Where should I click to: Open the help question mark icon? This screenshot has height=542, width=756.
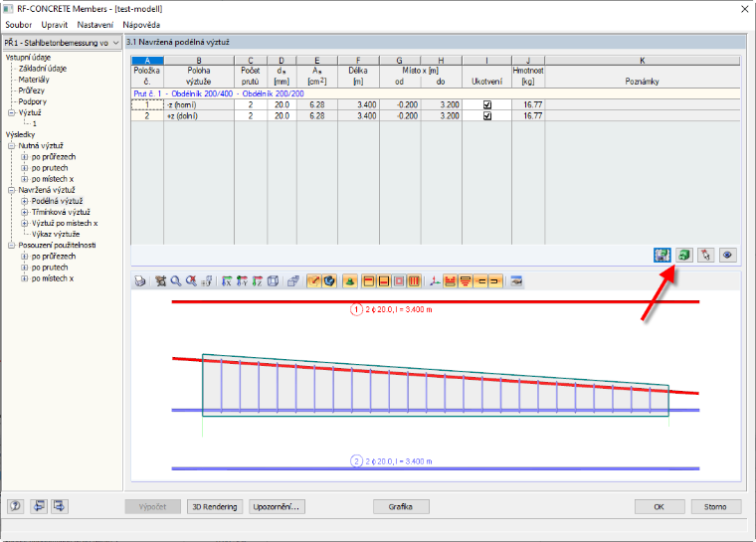[x=16, y=506]
